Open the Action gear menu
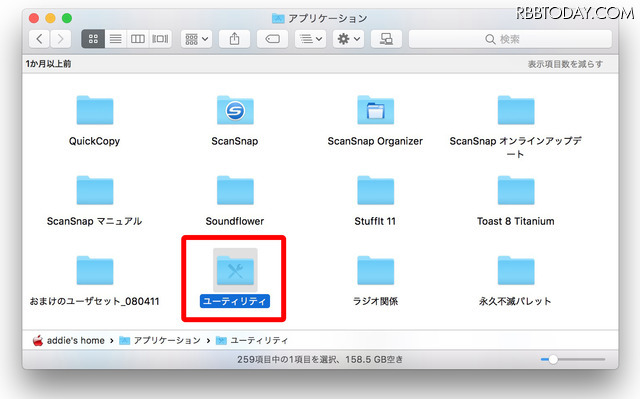 click(348, 39)
